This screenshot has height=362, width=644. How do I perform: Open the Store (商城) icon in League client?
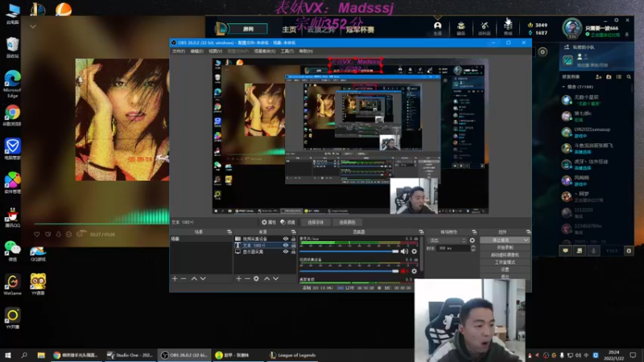508,28
